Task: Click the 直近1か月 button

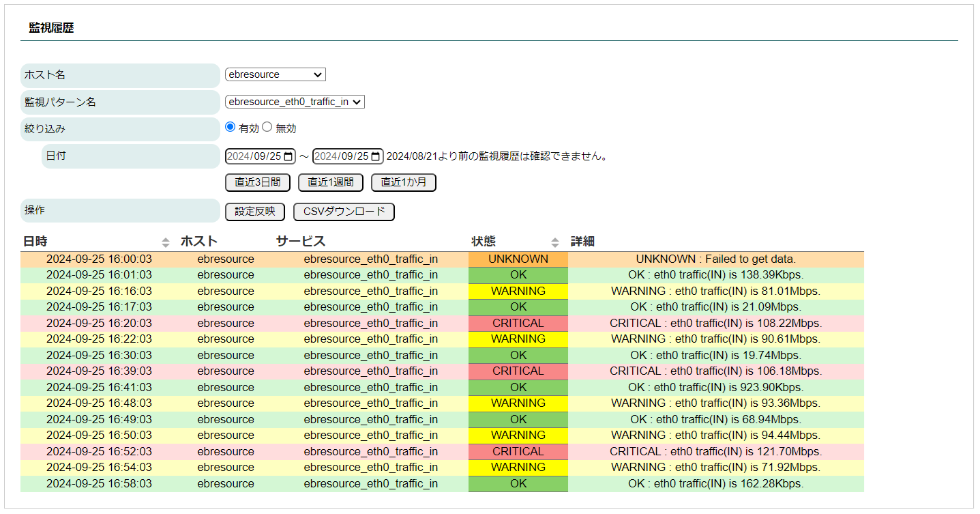Action: (x=404, y=182)
